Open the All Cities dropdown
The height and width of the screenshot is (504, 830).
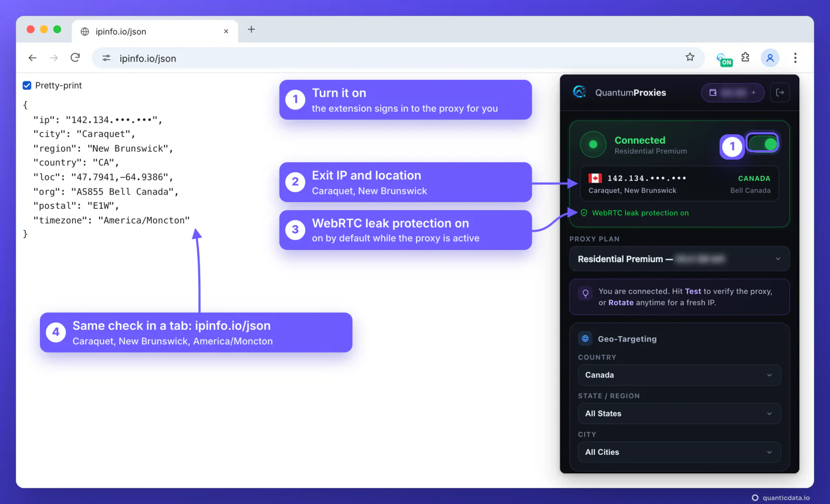pos(680,452)
